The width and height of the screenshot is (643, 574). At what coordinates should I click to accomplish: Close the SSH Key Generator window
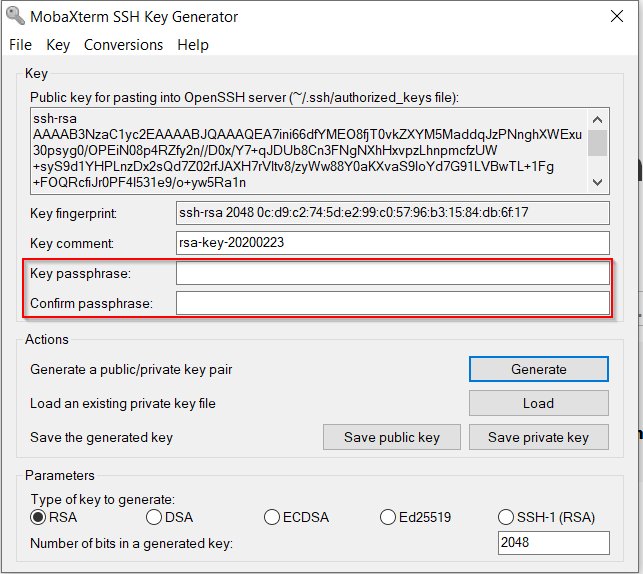click(x=617, y=16)
